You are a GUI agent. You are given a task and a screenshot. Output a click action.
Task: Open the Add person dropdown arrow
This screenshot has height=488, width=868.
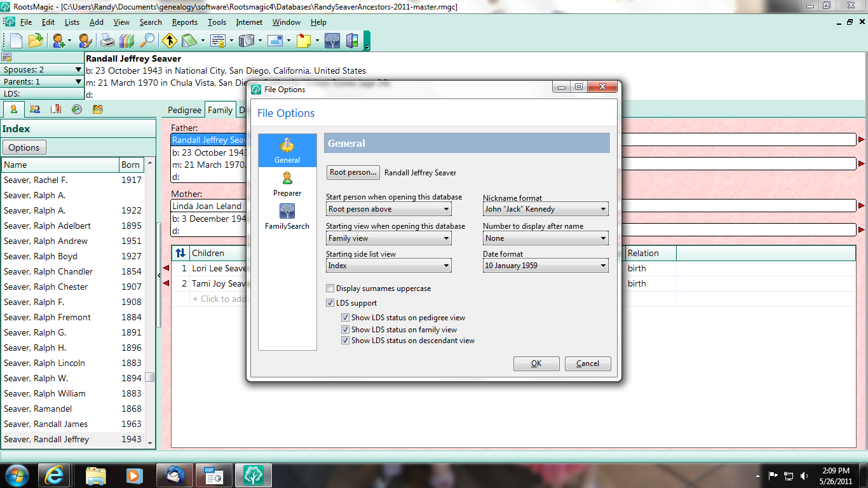[69, 41]
